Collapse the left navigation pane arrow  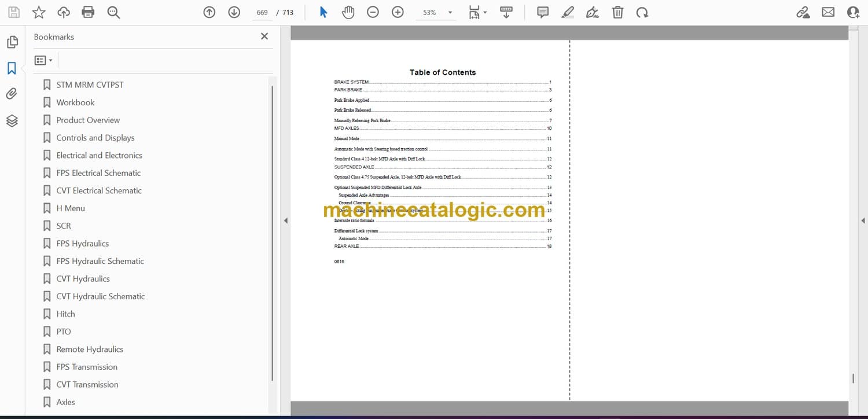[285, 220]
